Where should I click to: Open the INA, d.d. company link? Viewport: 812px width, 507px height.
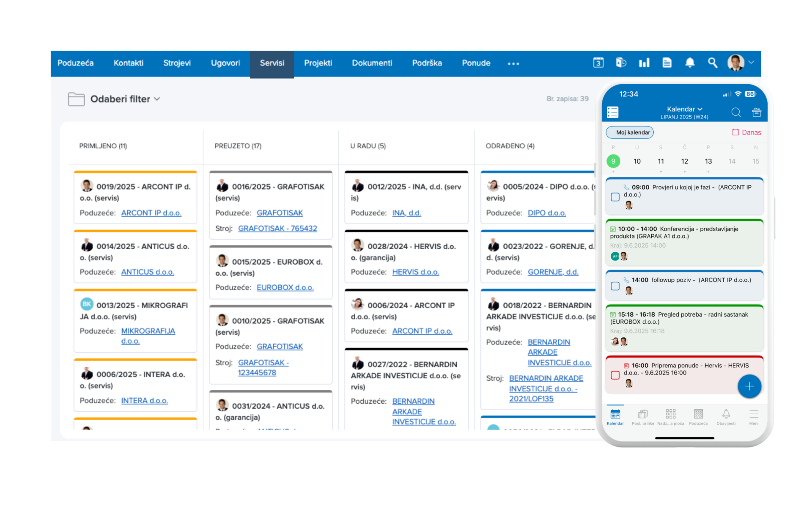click(x=406, y=213)
